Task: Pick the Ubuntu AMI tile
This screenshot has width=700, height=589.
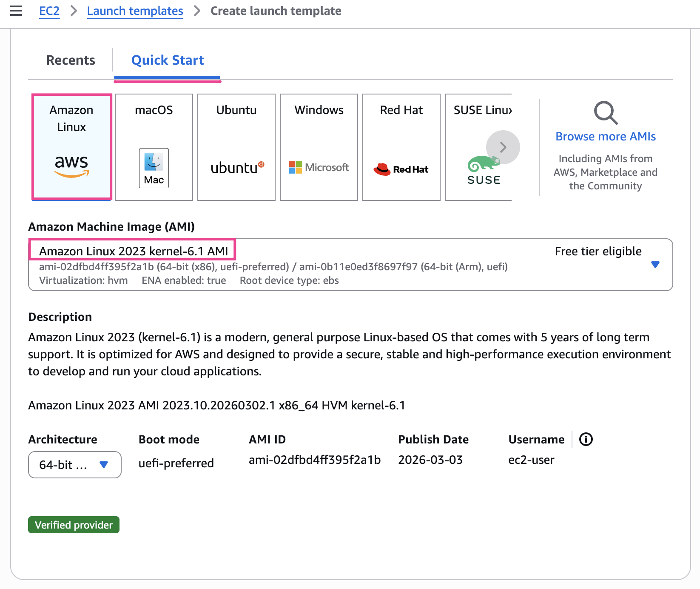Action: point(236,147)
